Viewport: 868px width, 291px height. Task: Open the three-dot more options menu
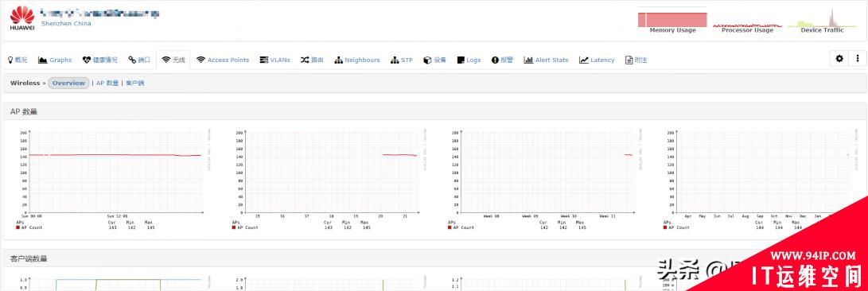858,58
